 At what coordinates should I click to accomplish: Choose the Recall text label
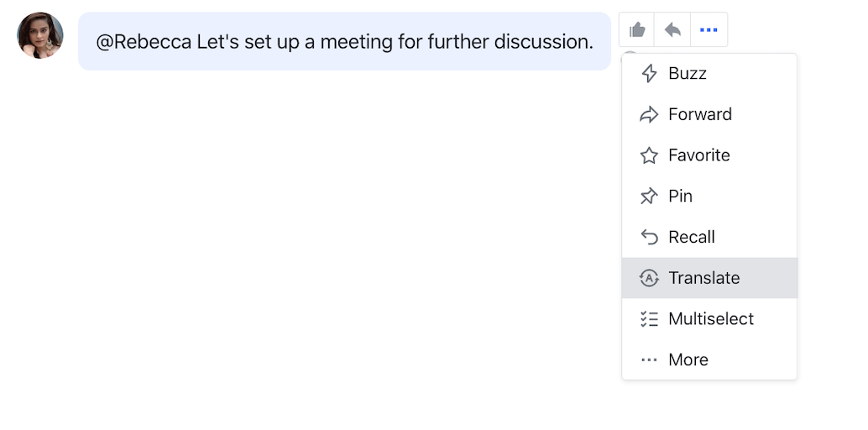click(x=692, y=237)
